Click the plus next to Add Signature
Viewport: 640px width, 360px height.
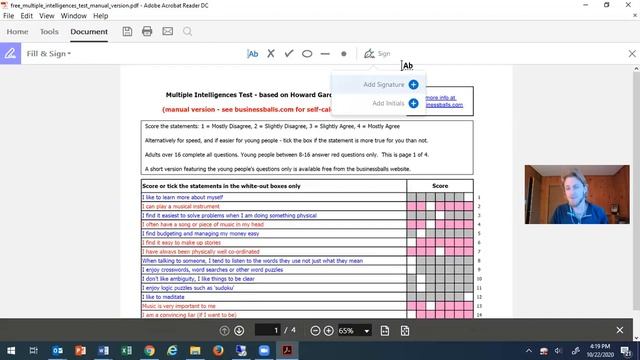click(413, 84)
